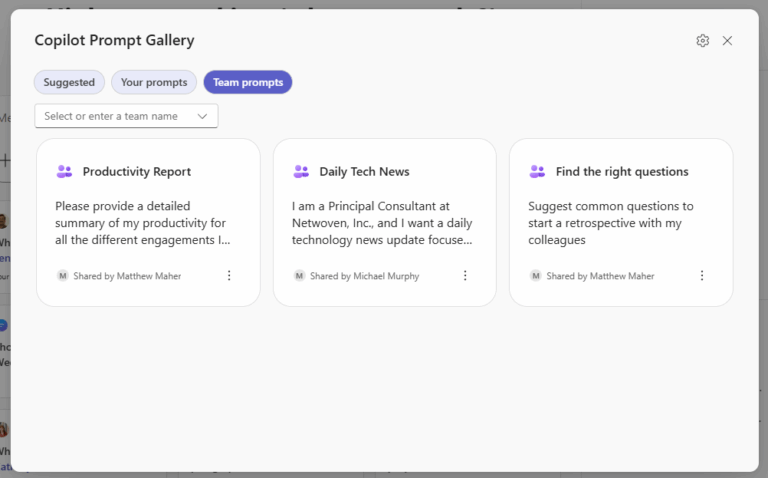Image resolution: width=768 pixels, height=478 pixels.
Task: Open the Productivity Report card's more options menu
Action: (x=229, y=275)
